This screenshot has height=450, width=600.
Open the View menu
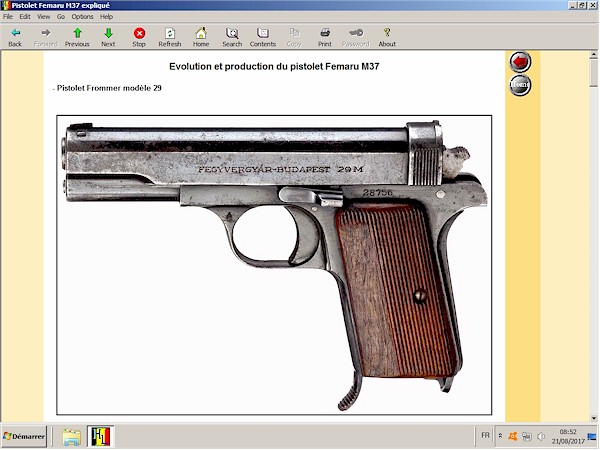tap(43, 16)
